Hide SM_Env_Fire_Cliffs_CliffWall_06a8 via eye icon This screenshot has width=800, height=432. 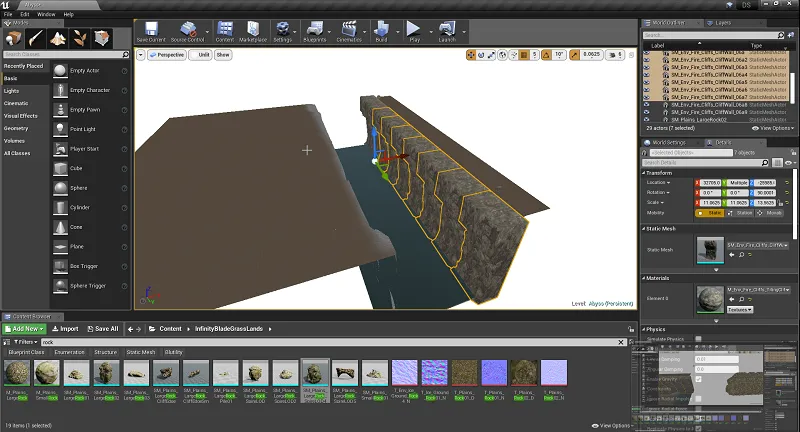point(646,105)
